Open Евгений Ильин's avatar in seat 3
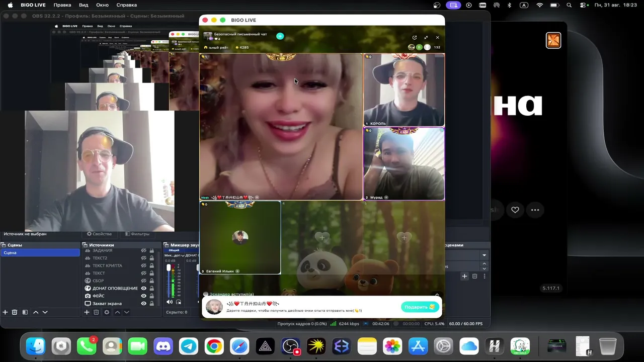This screenshot has height=362, width=644. pos(240,237)
